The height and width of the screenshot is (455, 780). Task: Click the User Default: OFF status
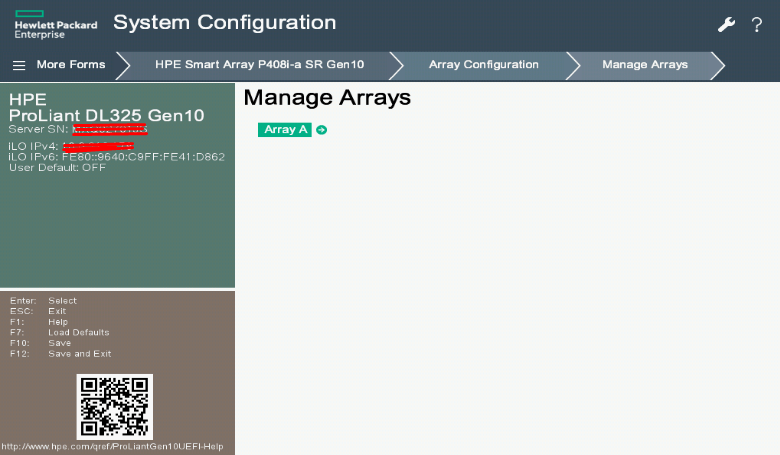coord(57,167)
